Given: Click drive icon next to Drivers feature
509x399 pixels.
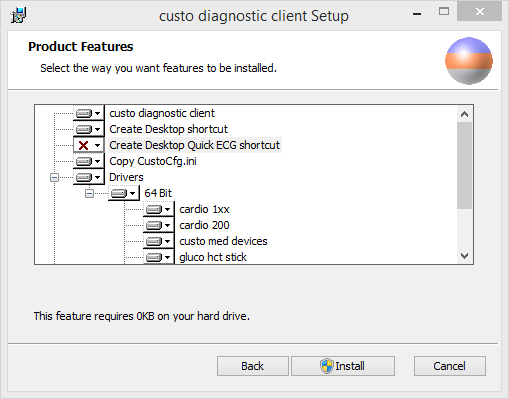Looking at the screenshot, I should tap(88, 177).
